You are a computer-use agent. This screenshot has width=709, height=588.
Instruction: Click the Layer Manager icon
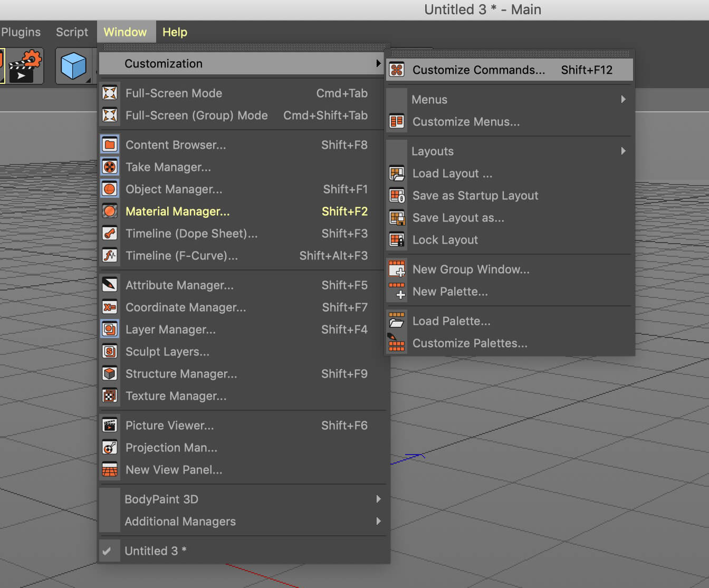pyautogui.click(x=110, y=330)
